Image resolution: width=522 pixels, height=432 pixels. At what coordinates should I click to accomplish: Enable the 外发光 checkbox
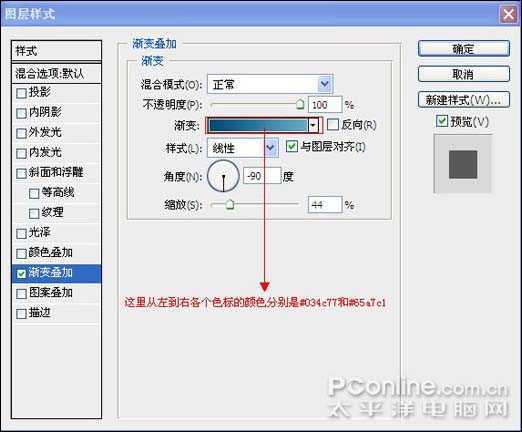coord(21,133)
